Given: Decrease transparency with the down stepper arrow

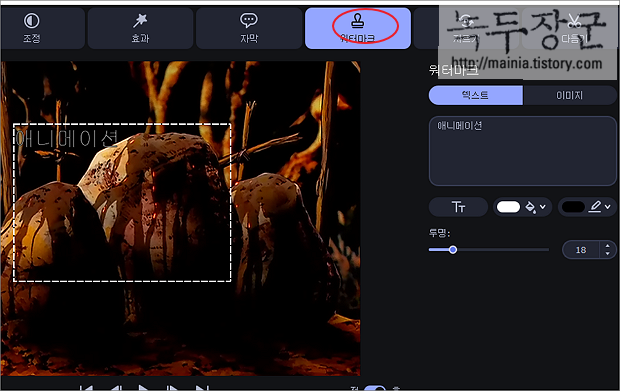Looking at the screenshot, I should point(608,254).
